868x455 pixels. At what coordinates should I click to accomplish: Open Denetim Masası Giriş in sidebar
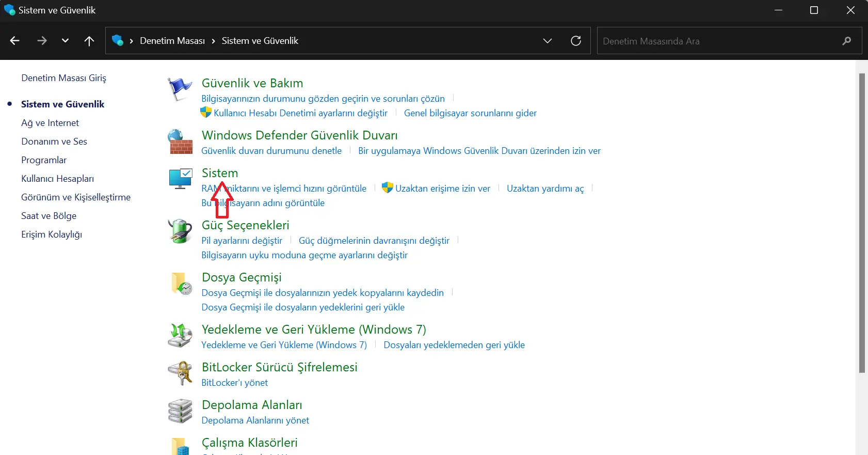(63, 78)
